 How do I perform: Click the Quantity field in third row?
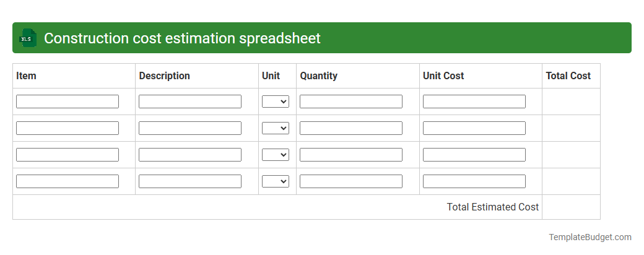(x=351, y=155)
